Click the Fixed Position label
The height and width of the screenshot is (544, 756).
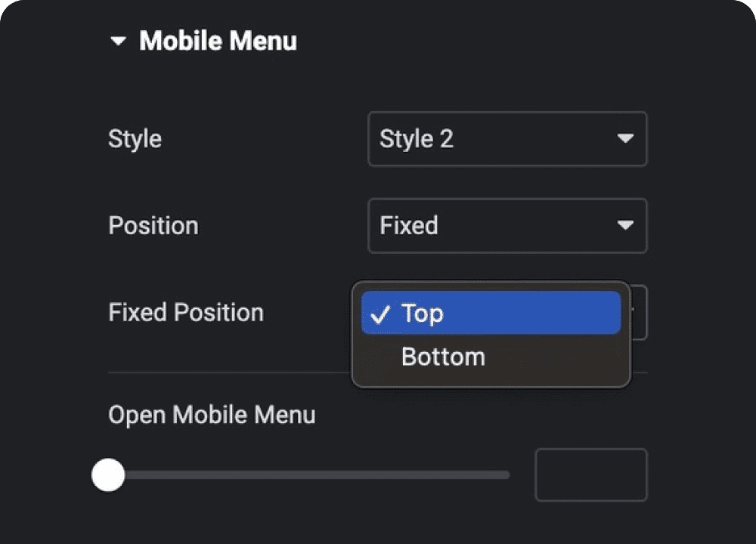tap(186, 312)
